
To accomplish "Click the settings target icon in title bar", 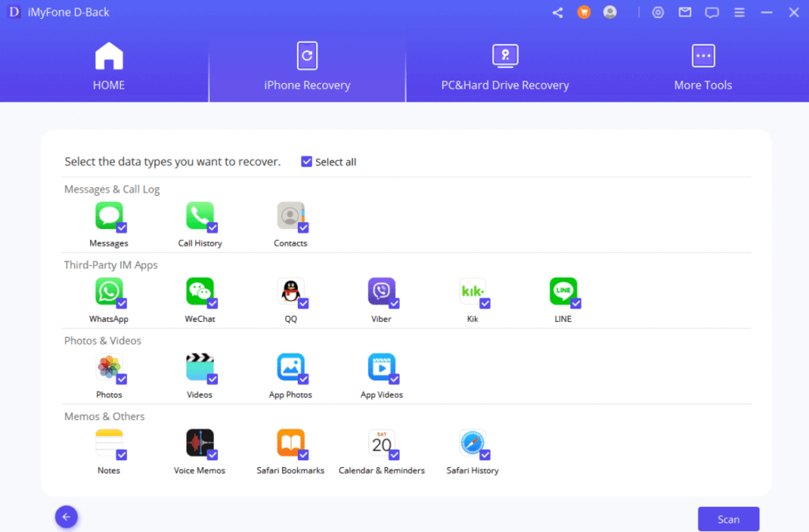I will pos(658,13).
